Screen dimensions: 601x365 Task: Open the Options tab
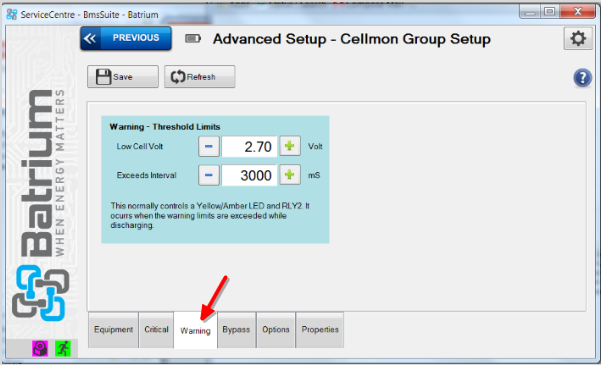click(x=276, y=330)
